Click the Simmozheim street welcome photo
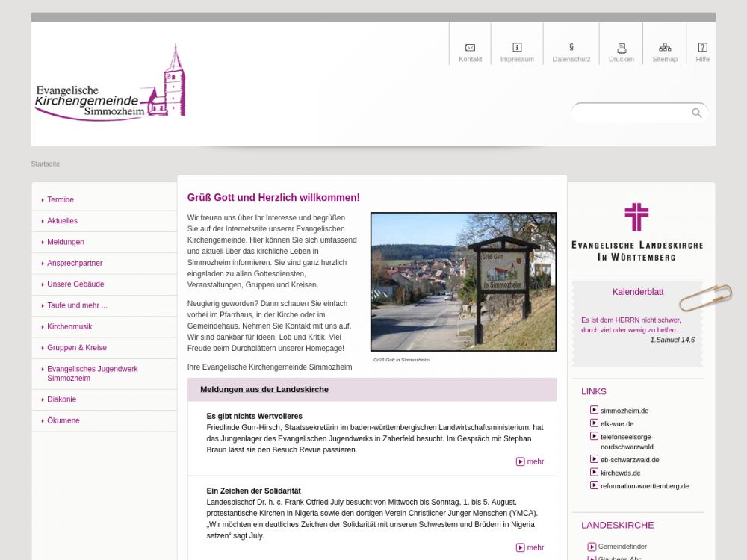The image size is (747, 560). (x=463, y=281)
